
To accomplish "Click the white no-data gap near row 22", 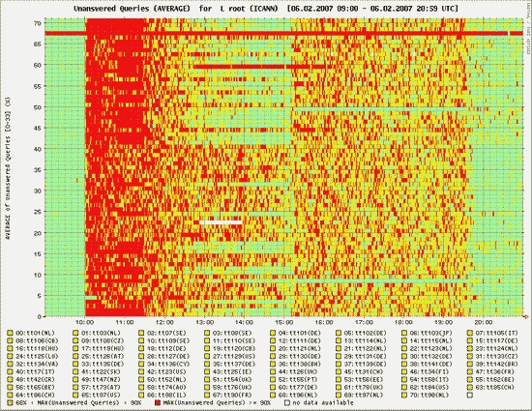I will [x=221, y=222].
